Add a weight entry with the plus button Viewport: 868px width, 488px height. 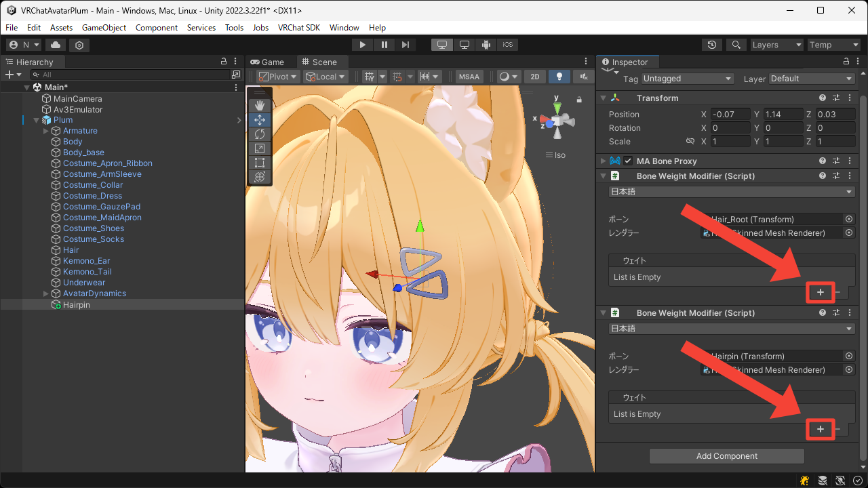[820, 292]
